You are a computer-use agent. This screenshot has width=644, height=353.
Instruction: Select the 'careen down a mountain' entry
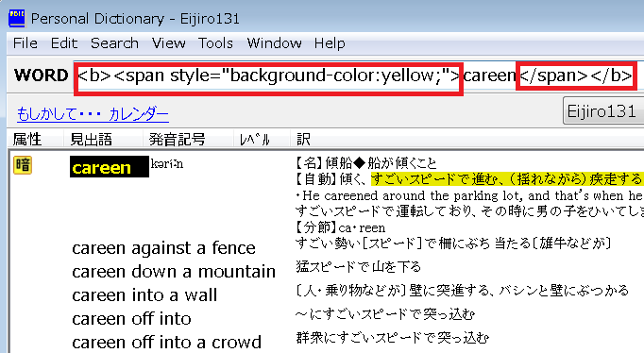pyautogui.click(x=174, y=272)
